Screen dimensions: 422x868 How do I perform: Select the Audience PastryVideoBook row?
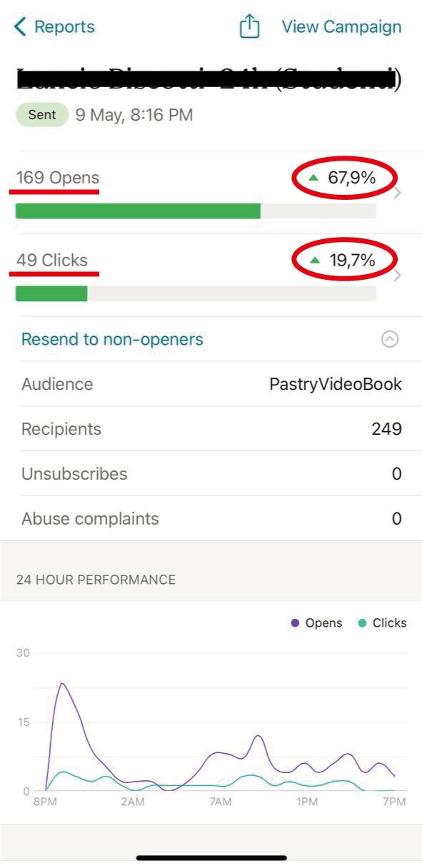coord(211,384)
